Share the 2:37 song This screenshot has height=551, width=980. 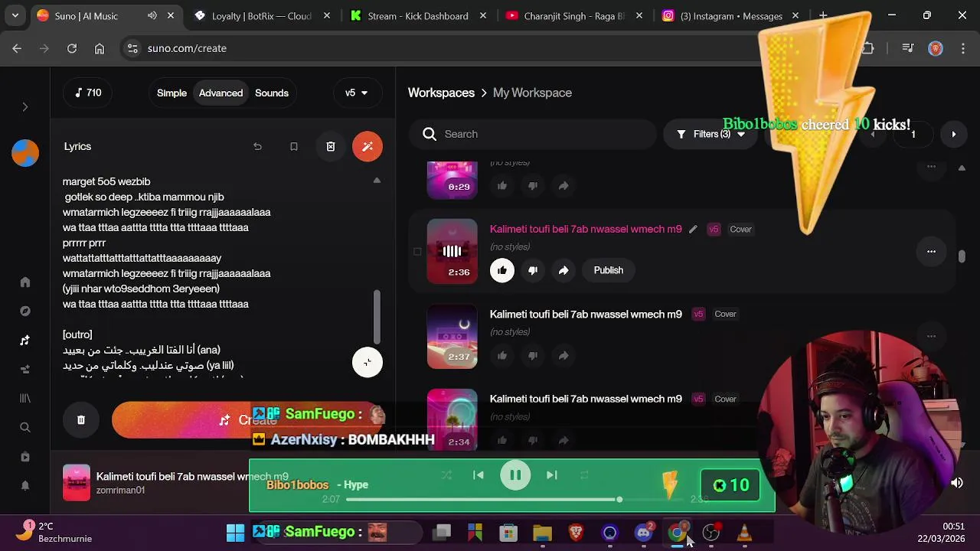pos(563,355)
